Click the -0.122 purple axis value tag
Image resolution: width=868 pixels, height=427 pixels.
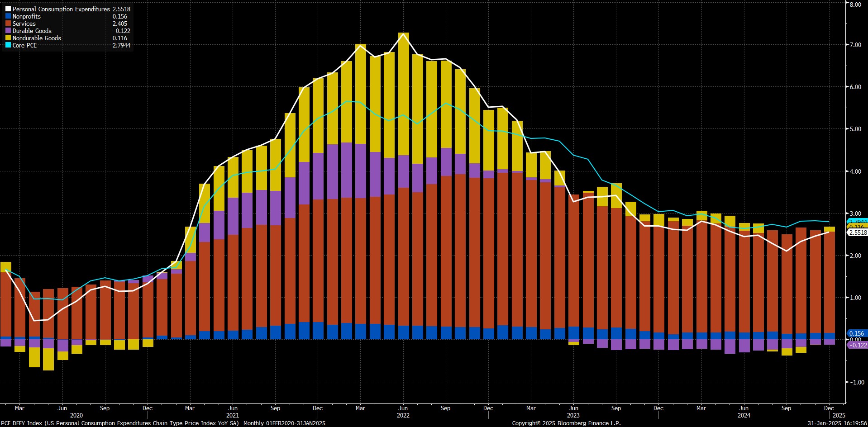pyautogui.click(x=857, y=345)
